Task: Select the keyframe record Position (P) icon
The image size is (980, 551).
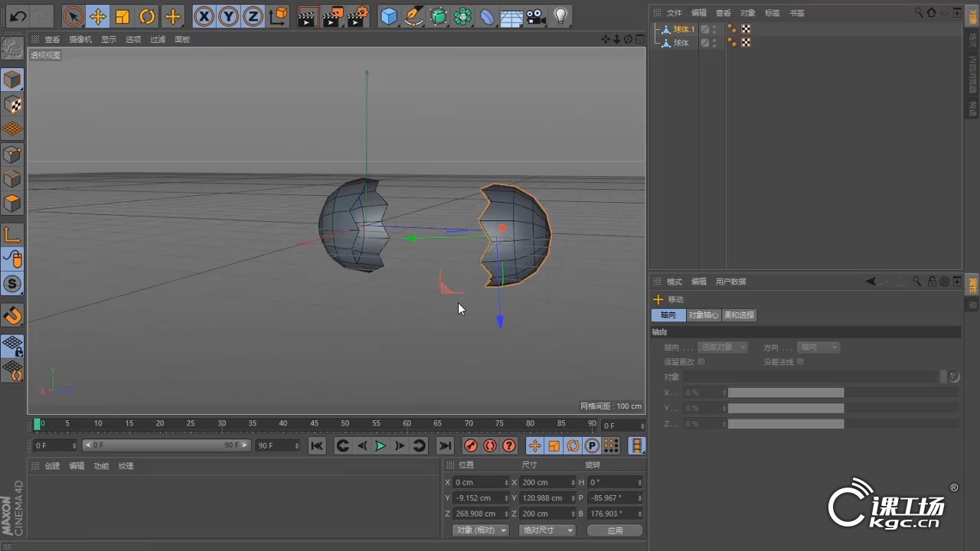Action: pos(592,445)
